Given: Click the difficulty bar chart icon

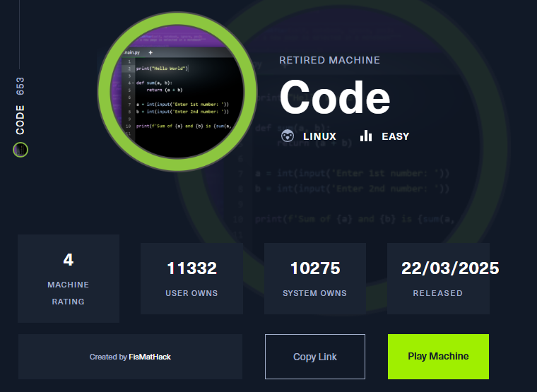Looking at the screenshot, I should click(x=365, y=136).
